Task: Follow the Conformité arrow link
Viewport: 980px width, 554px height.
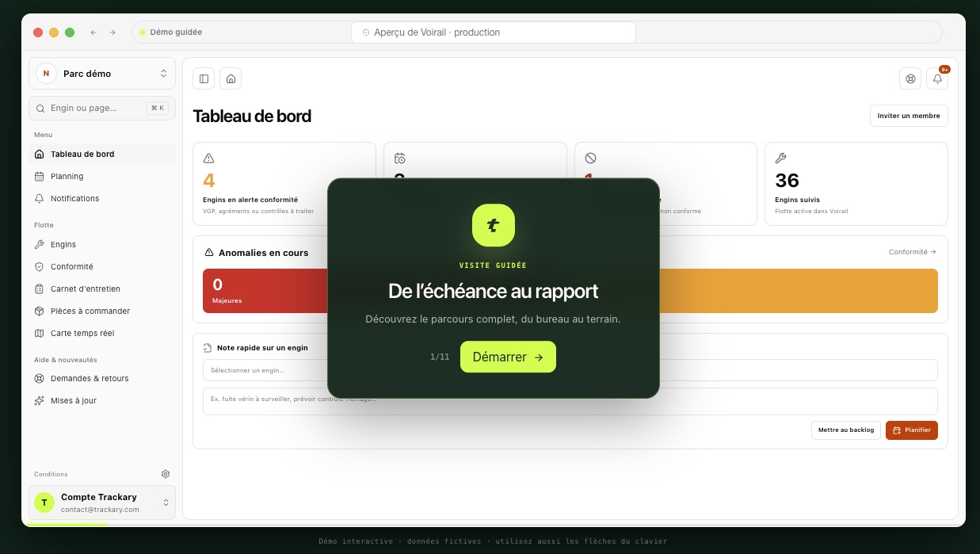Action: pyautogui.click(x=913, y=252)
